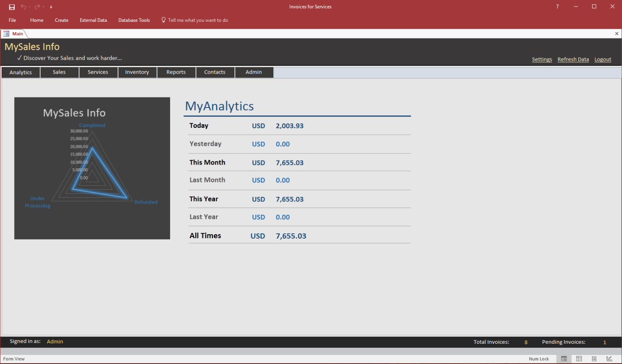Click the Logout link
Screen dimensions: 622x364
pos(603,59)
